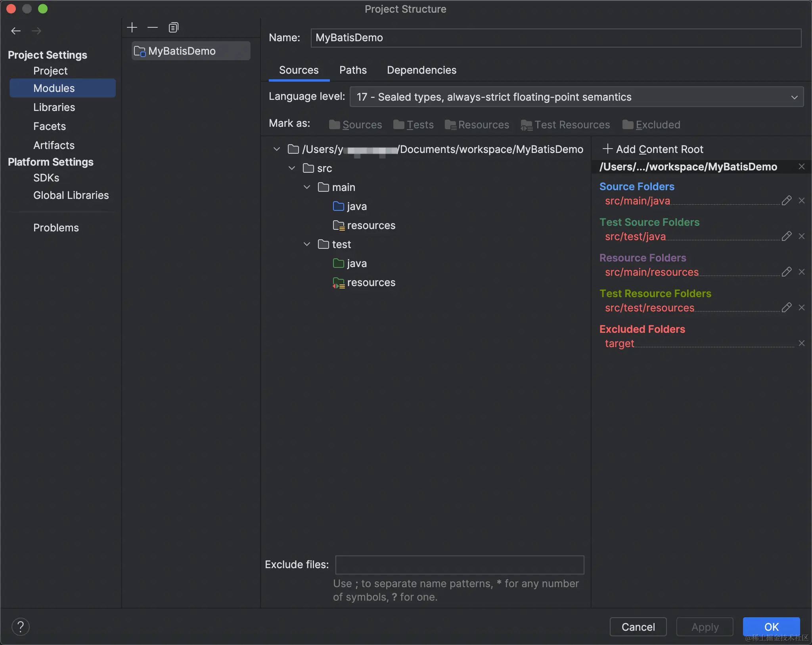The width and height of the screenshot is (812, 645).
Task: Click the remove module minus icon
Action: point(153,27)
